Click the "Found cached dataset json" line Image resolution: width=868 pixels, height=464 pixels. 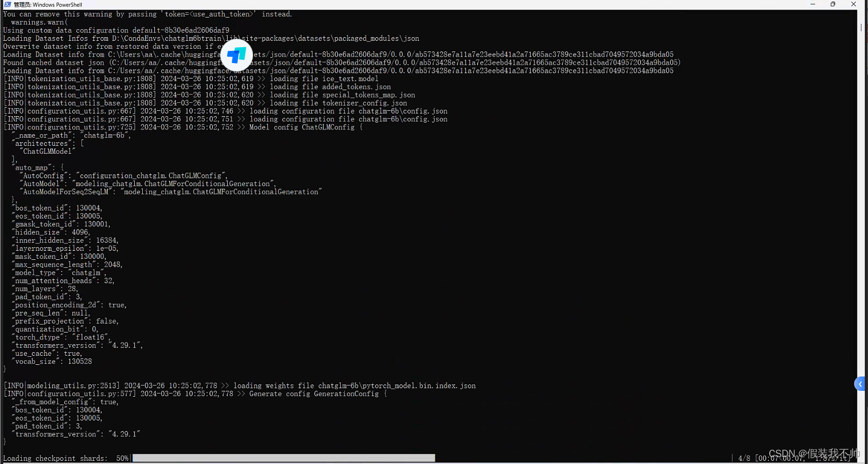click(342, 63)
